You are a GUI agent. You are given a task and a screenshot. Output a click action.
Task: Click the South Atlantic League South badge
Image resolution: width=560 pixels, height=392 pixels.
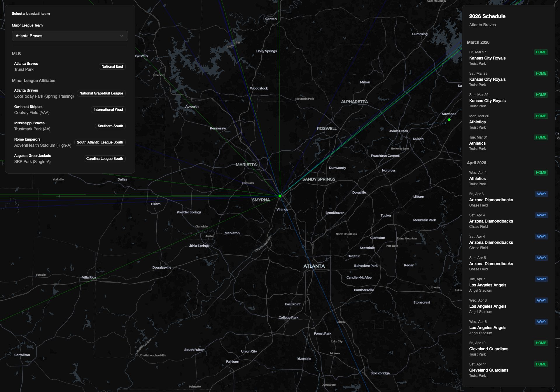coord(100,142)
